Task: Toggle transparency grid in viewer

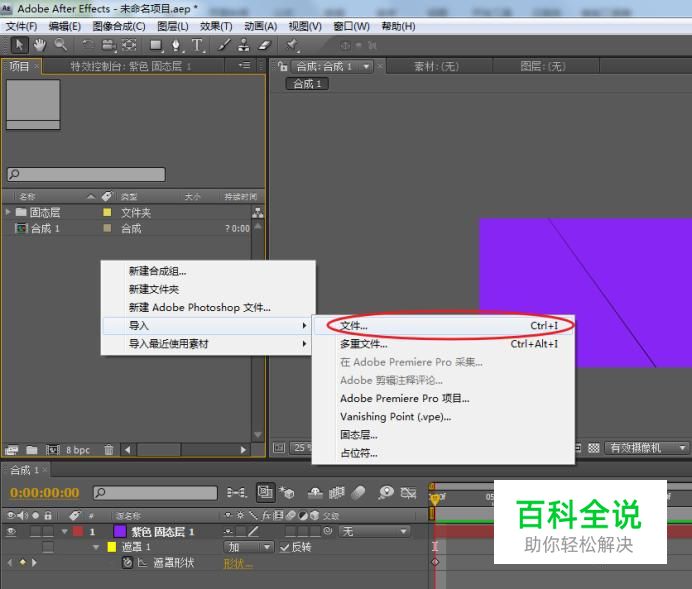Action: (594, 448)
